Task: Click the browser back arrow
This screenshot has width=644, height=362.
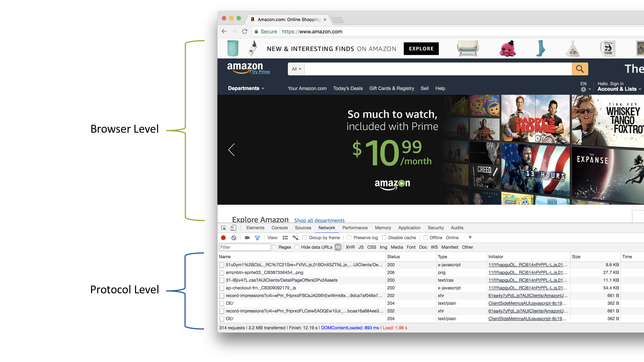Action: pos(224,31)
